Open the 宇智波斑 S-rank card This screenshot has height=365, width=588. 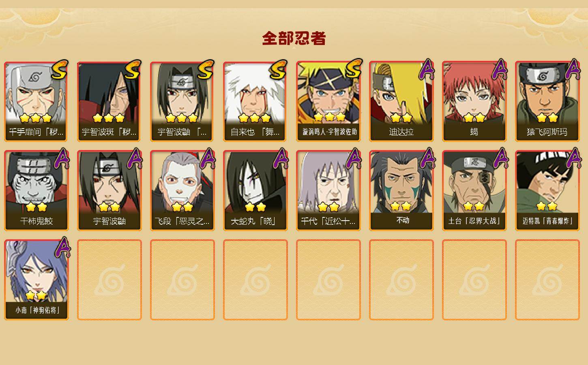pyautogui.click(x=109, y=101)
